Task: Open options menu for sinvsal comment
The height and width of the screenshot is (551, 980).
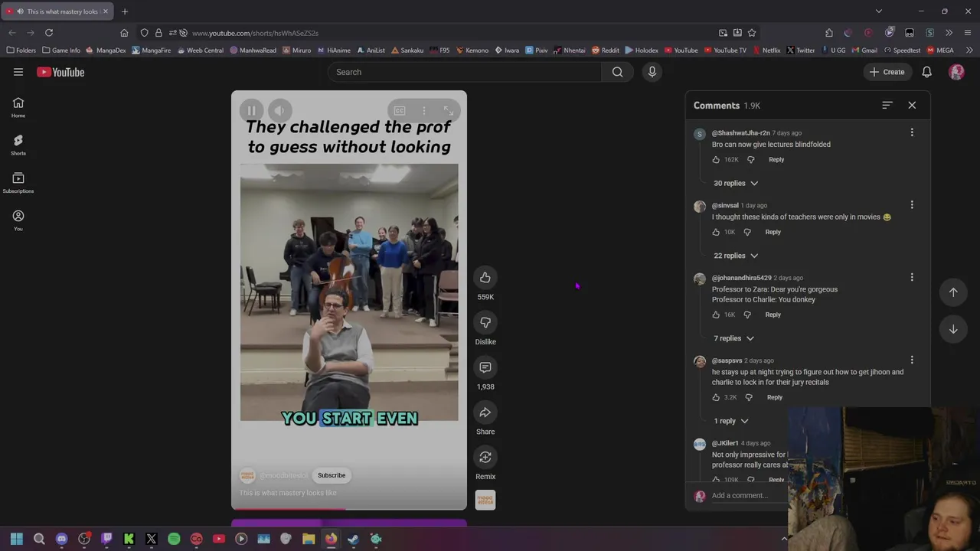Action: (912, 205)
